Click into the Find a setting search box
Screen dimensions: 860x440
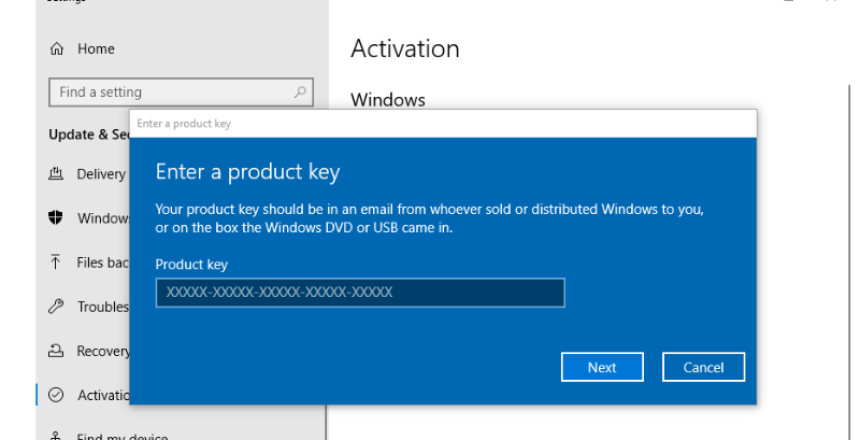coord(170,92)
